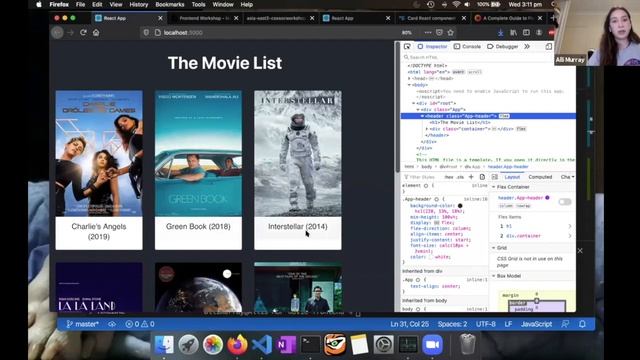
Task: Expand the div class container node
Action: click(x=427, y=129)
